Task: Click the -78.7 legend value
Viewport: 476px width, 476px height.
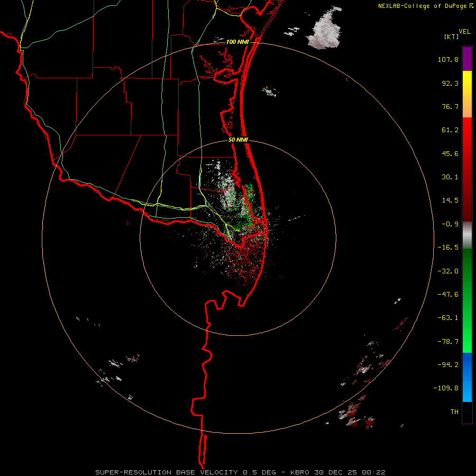Action: pyautogui.click(x=448, y=342)
